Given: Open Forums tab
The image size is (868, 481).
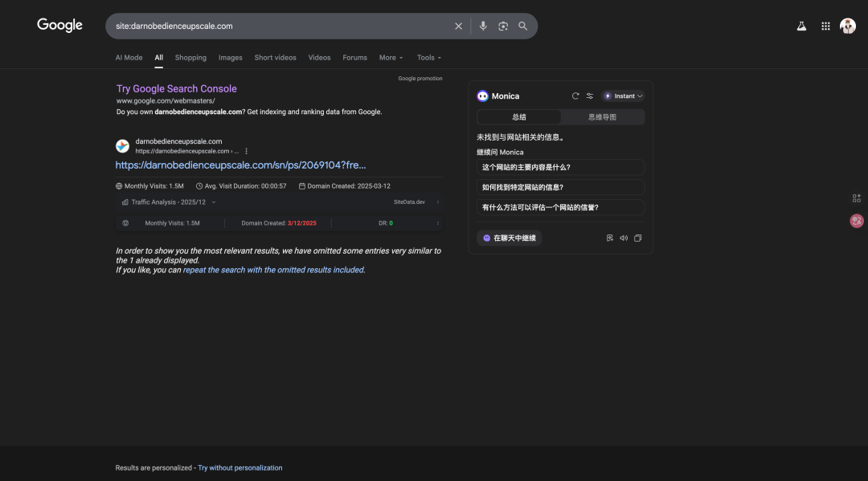Looking at the screenshot, I should pos(355,58).
